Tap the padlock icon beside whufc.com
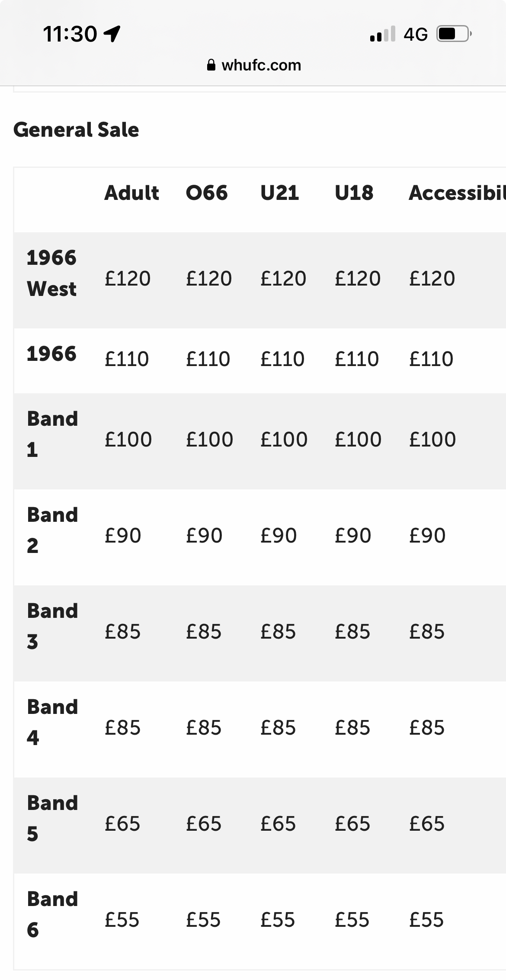This screenshot has width=506, height=980. 211,65
